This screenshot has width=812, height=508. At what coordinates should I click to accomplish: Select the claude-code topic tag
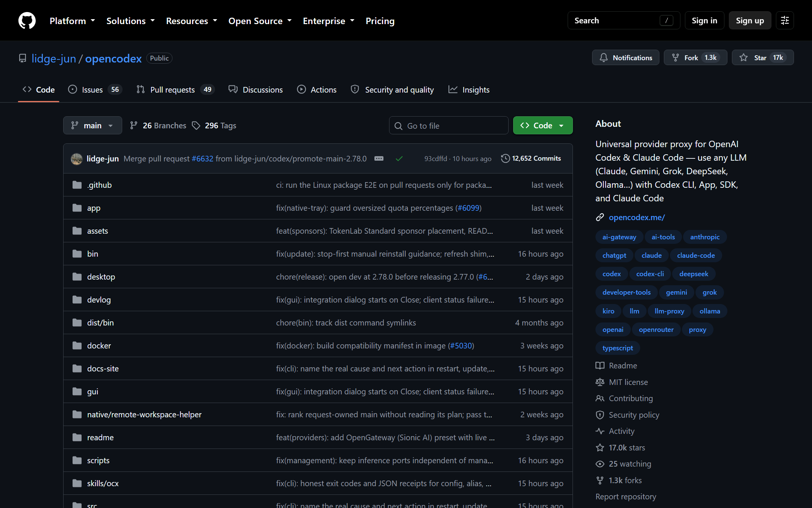point(696,255)
